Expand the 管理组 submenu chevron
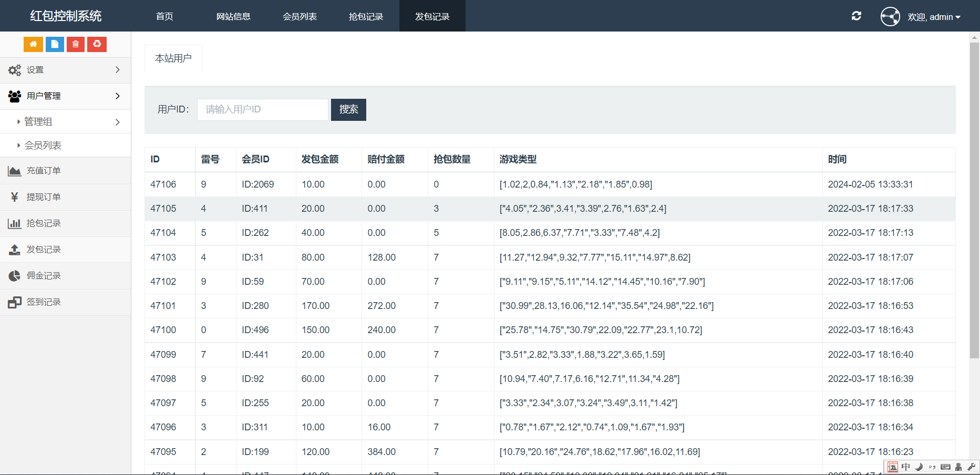Screen dimensions: 980x475 [x=118, y=122]
